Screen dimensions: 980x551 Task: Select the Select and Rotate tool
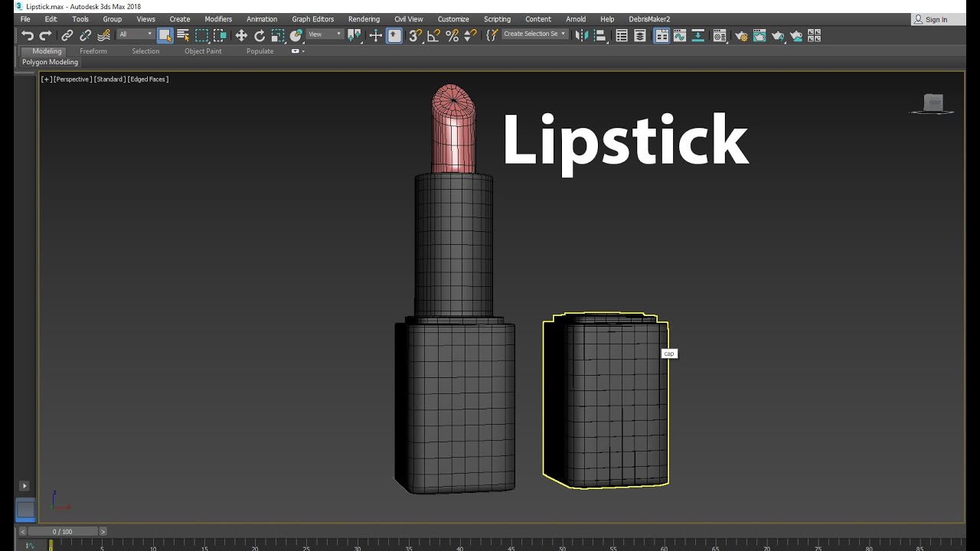(x=260, y=35)
